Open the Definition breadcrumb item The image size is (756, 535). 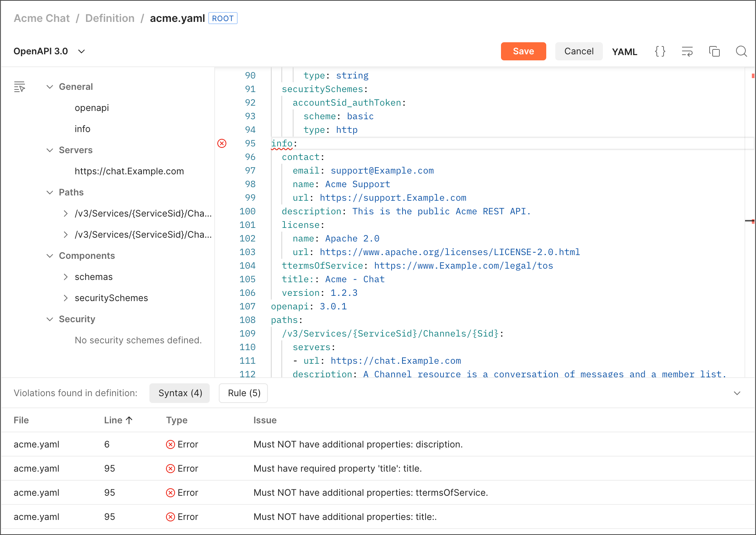[x=110, y=18]
